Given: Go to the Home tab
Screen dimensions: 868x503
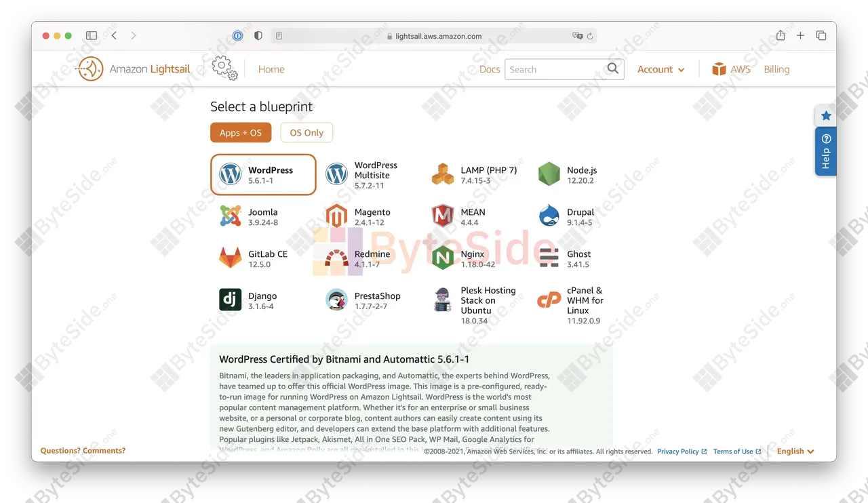Looking at the screenshot, I should [271, 69].
